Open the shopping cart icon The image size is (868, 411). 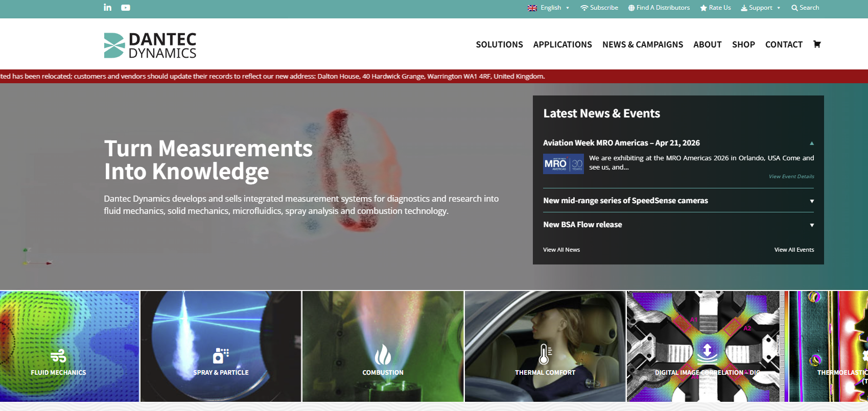[x=817, y=44]
